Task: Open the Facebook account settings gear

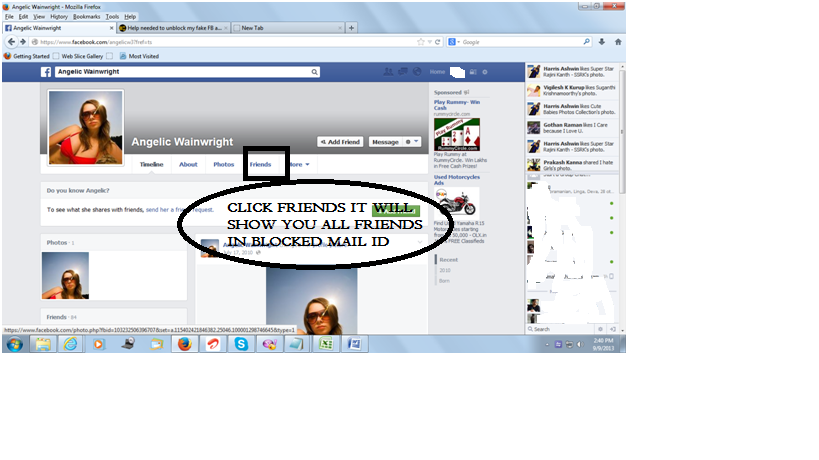Action: [x=485, y=72]
